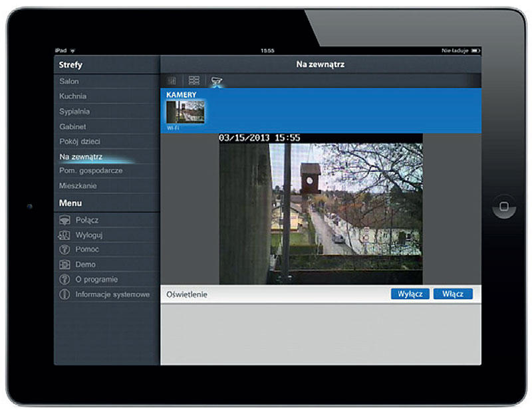This screenshot has height=410, width=532.
Task: Click the Pomoc help question-mark icon
Action: click(65, 250)
